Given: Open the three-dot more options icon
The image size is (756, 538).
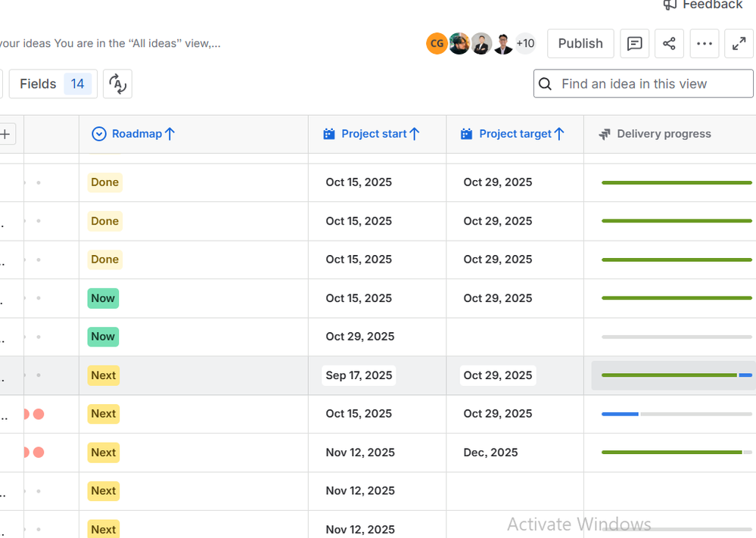Looking at the screenshot, I should coord(705,43).
